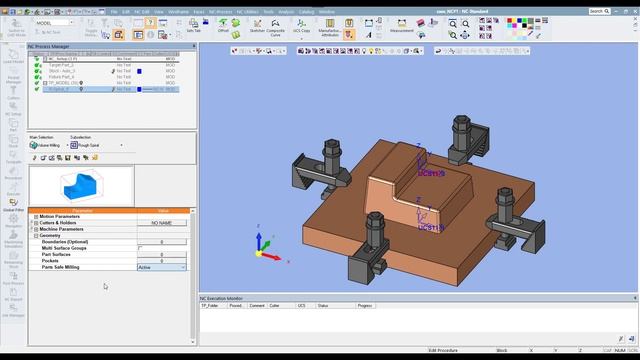Image resolution: width=640 pixels, height=360 pixels.
Task: Open the Measurement tool
Action: [x=402, y=26]
